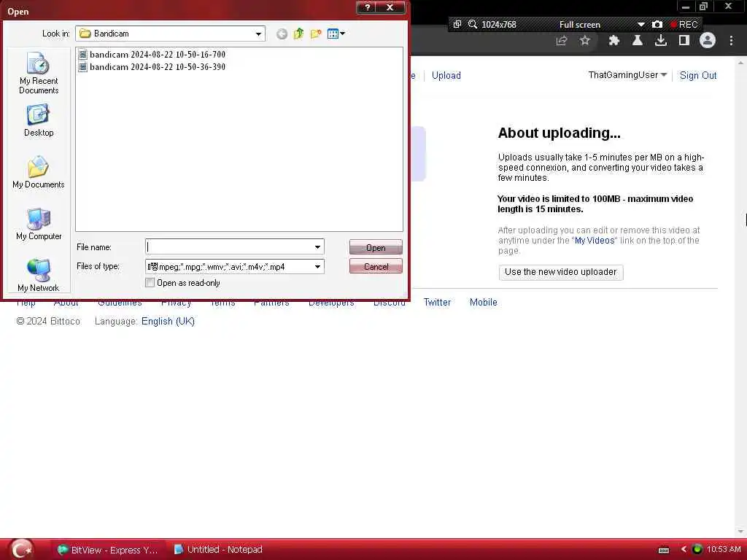747x560 pixels.
Task: Close the Open dialog with X
Action: click(x=390, y=7)
